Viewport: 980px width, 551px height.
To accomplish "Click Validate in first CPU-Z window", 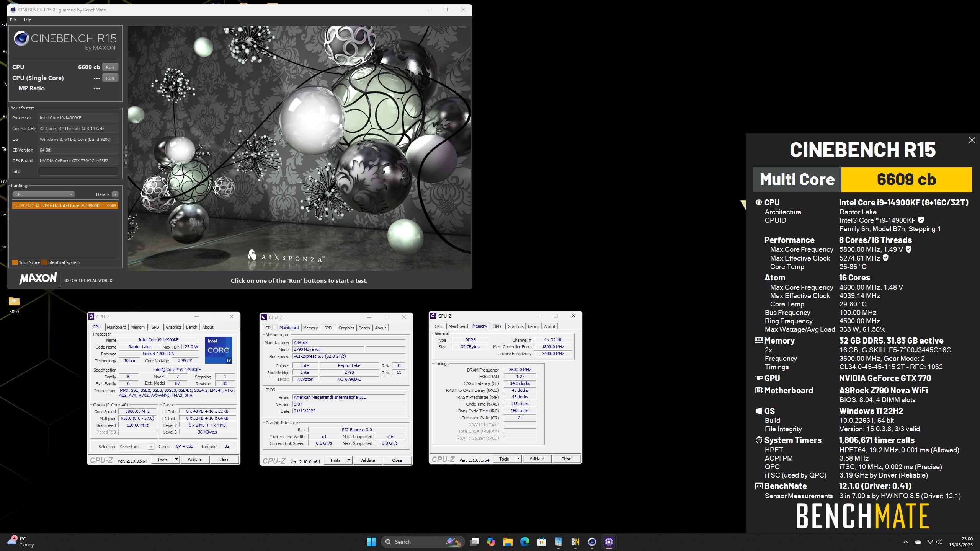I will [195, 460].
